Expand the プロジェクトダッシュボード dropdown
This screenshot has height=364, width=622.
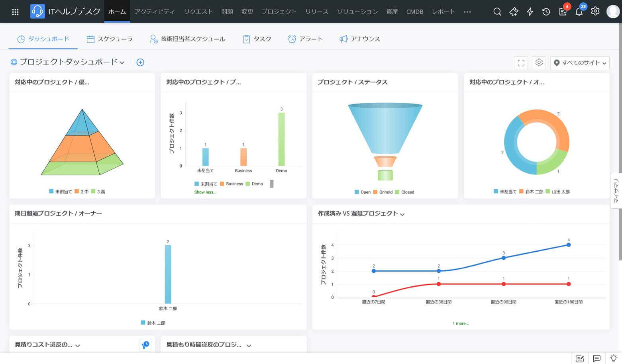click(122, 63)
